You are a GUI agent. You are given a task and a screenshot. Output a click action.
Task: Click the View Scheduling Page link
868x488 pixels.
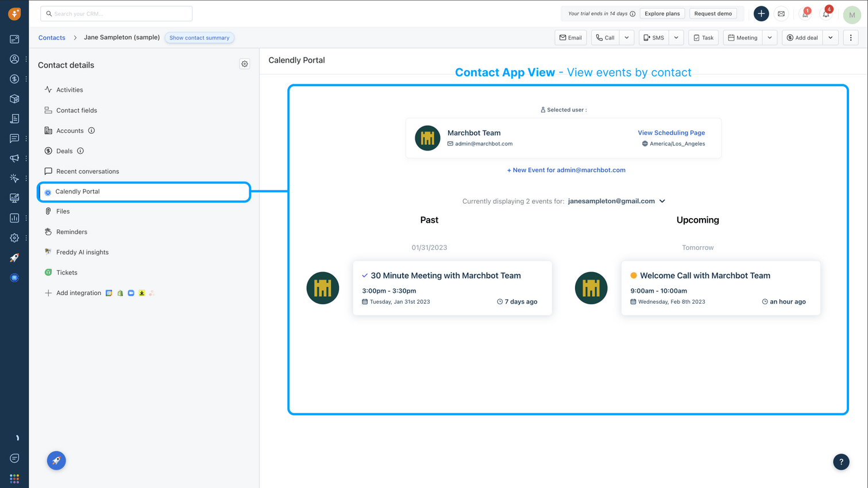pos(671,133)
